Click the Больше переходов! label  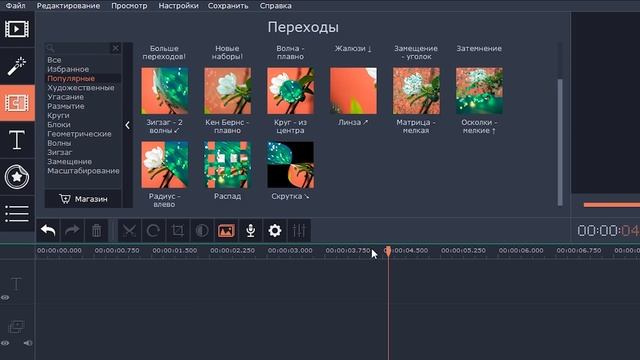coord(164,52)
